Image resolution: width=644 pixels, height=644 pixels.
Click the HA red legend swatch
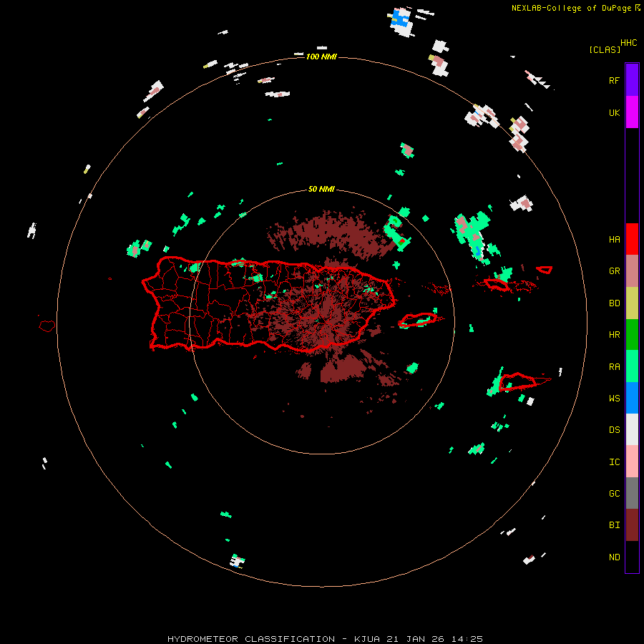click(x=632, y=239)
